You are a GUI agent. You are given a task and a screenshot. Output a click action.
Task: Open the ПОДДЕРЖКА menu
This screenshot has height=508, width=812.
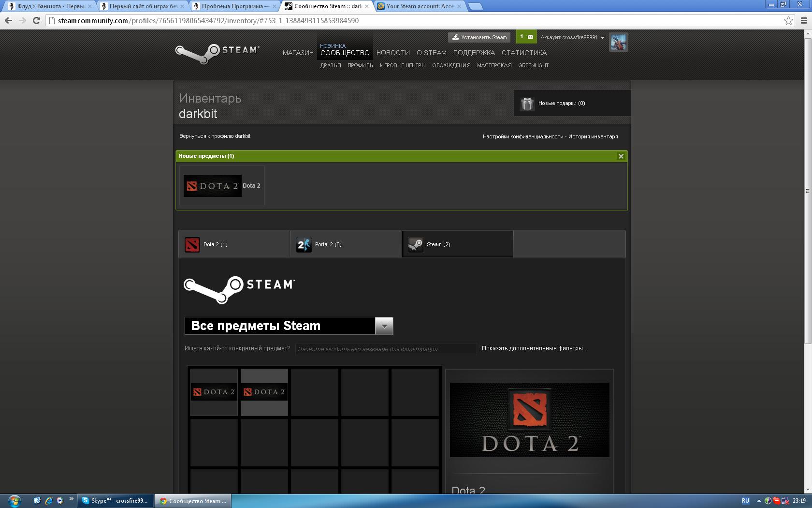474,53
